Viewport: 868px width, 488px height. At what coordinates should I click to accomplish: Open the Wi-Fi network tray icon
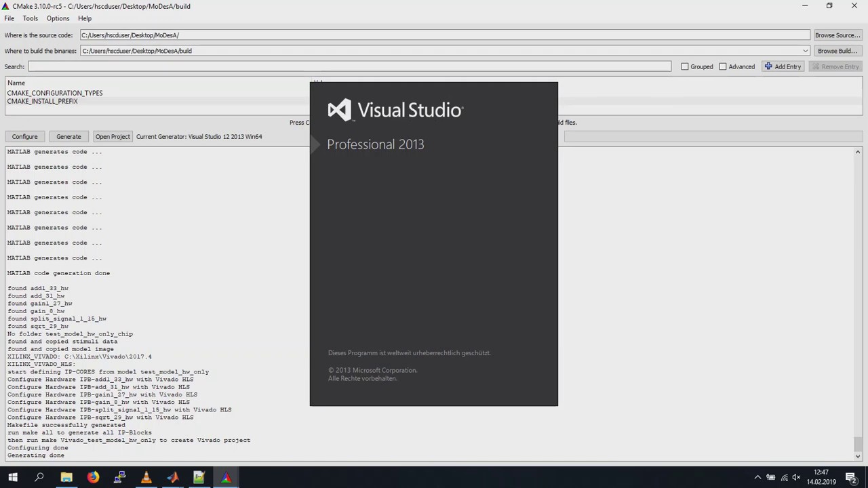point(784,478)
